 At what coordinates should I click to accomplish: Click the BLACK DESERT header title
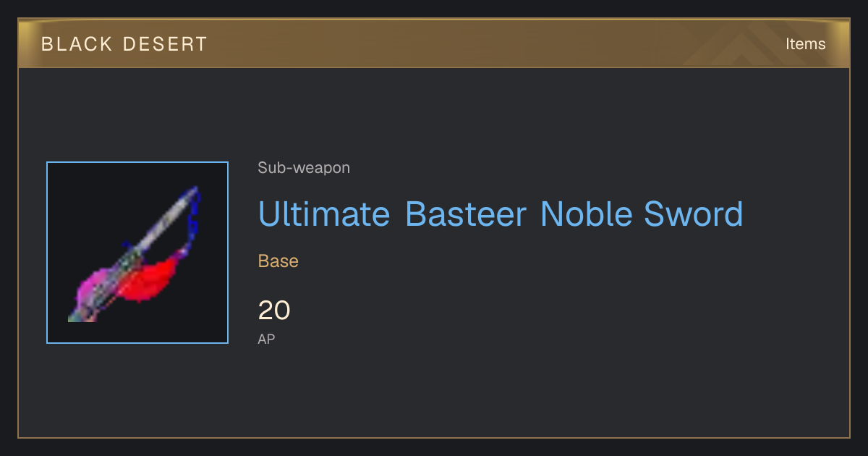(x=124, y=44)
